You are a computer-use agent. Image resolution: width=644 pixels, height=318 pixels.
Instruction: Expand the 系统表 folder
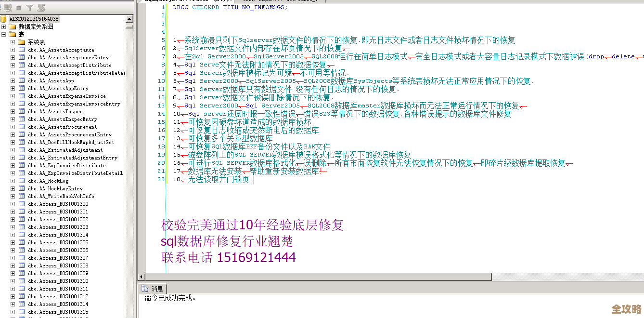tap(13, 42)
